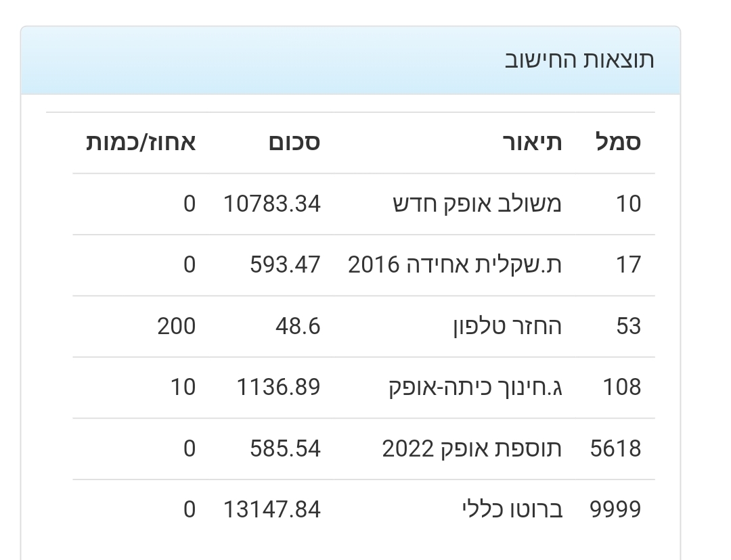Click the quantity value 200

177,326
